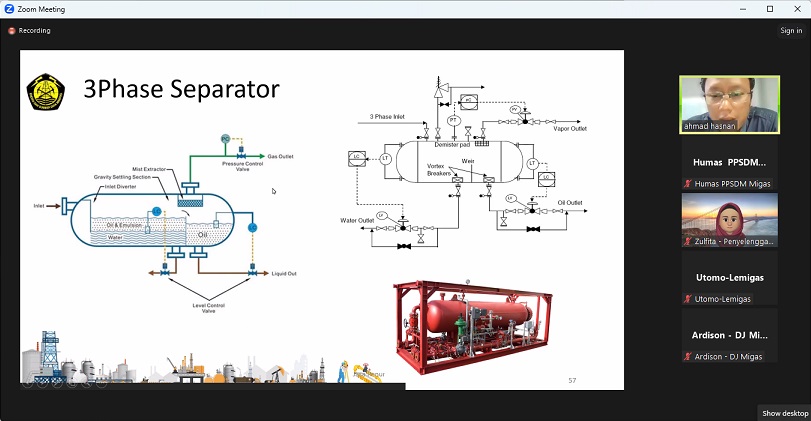Image resolution: width=811 pixels, height=421 pixels.
Task: Select the Utomo-Lemigas participant tile
Action: pyautogui.click(x=729, y=277)
